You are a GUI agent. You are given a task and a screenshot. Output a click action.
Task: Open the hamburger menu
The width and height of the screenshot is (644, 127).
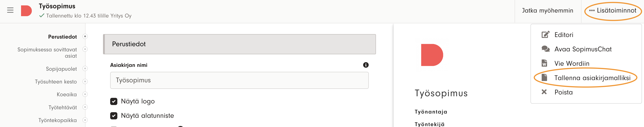coord(10,10)
